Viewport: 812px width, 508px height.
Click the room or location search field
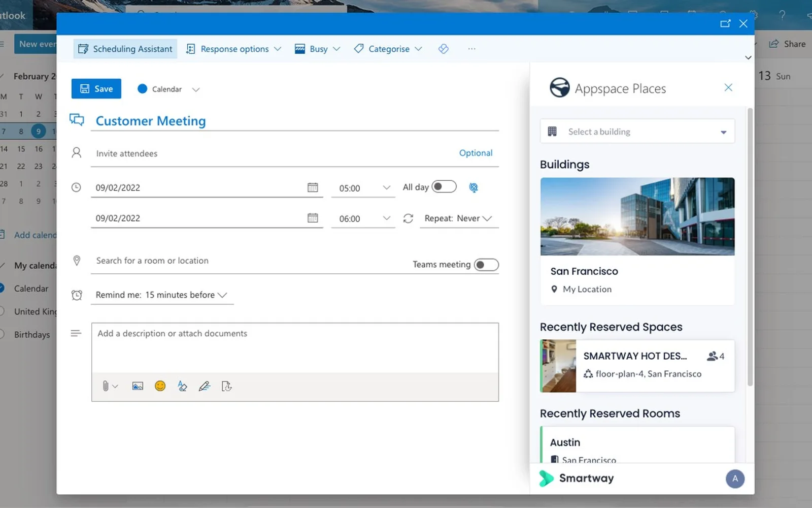(249, 261)
